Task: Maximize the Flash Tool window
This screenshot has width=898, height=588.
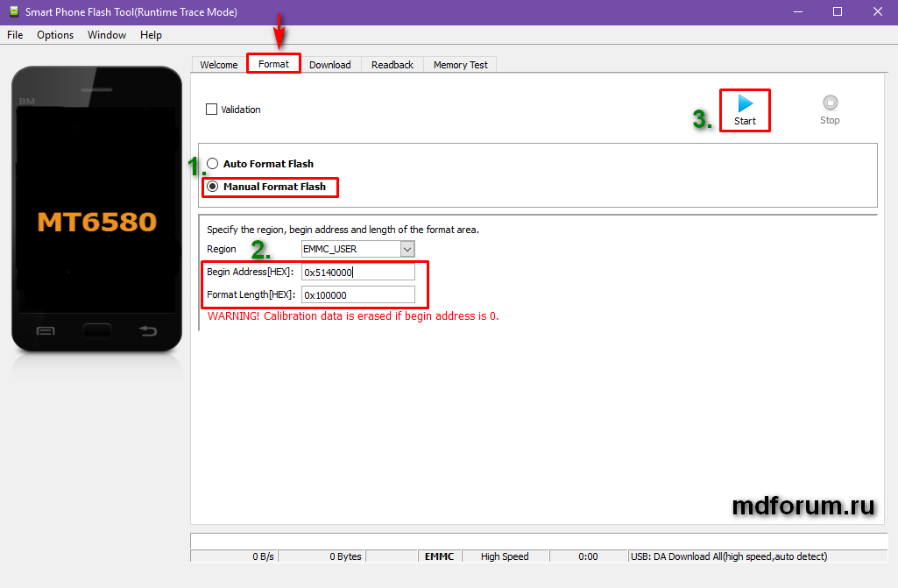Action: (838, 11)
